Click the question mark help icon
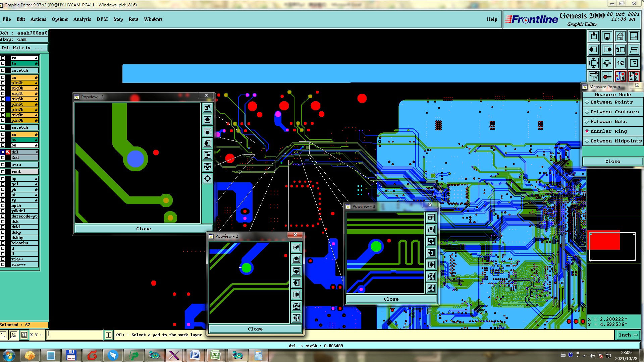The height and width of the screenshot is (362, 644). [634, 63]
